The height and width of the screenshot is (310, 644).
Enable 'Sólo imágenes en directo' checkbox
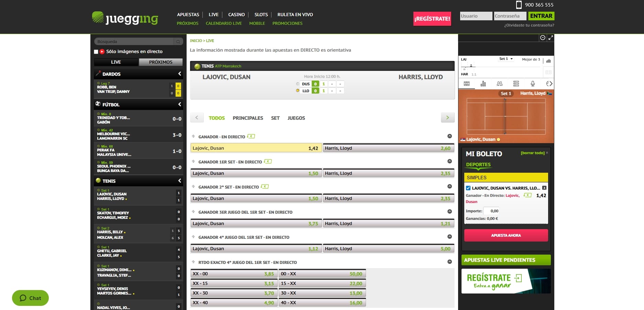coord(96,52)
